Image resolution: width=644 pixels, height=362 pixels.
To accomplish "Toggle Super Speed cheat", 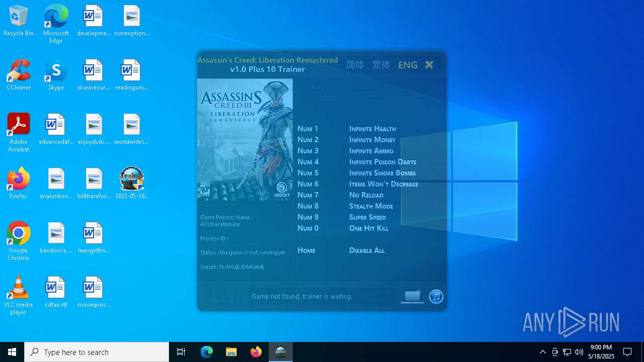I will click(367, 217).
